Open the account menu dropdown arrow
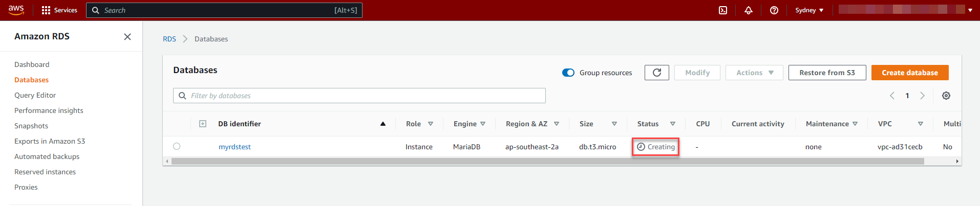Viewport: 980px width, 206px height. point(970,10)
